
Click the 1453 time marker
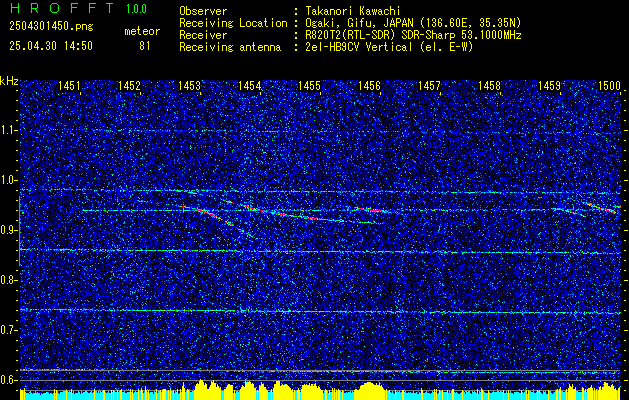click(189, 85)
